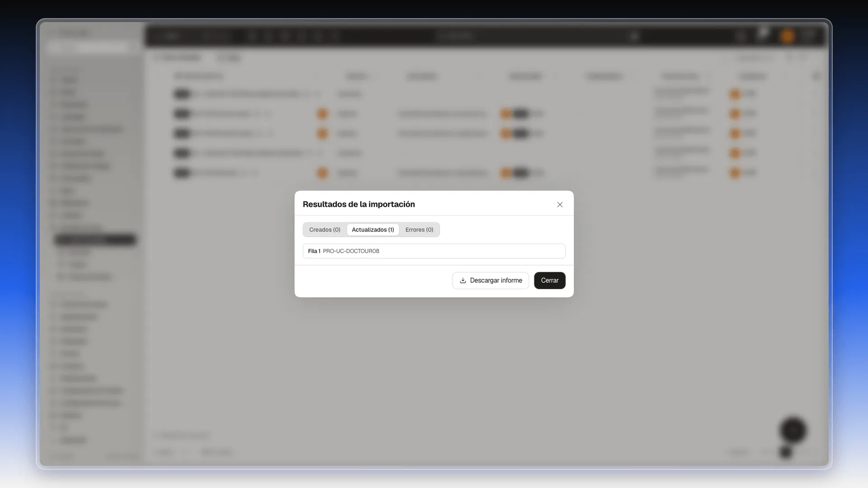
Task: Open the Errores (0) tab
Action: pos(419,230)
